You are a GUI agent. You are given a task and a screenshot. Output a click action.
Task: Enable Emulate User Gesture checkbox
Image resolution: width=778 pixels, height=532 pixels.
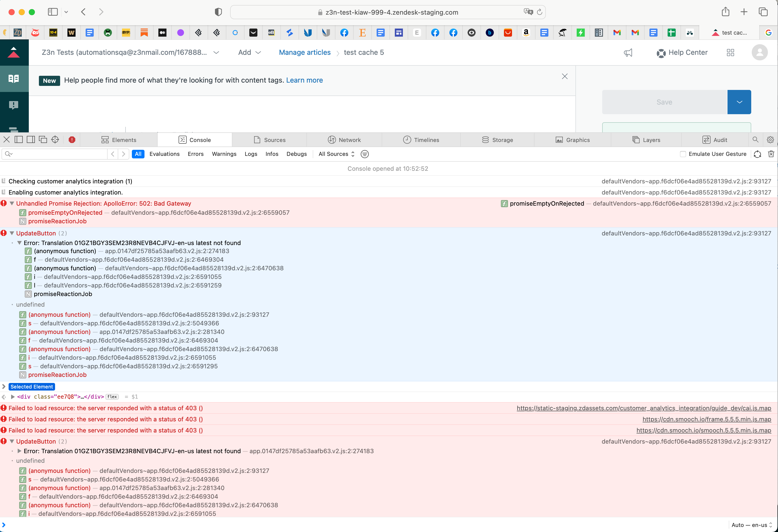point(683,154)
